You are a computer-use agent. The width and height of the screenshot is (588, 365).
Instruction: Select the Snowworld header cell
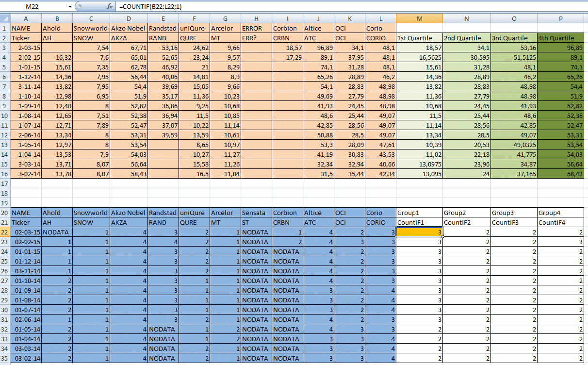[91, 28]
